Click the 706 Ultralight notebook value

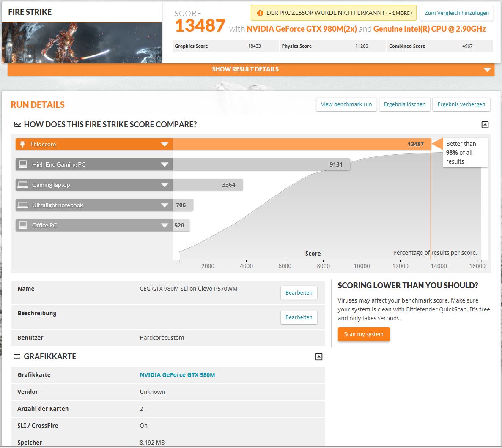(x=181, y=205)
